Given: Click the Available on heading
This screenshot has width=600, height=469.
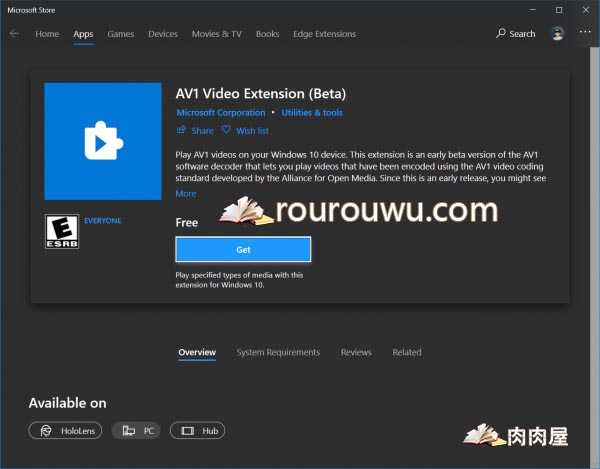Looking at the screenshot, I should tap(68, 403).
